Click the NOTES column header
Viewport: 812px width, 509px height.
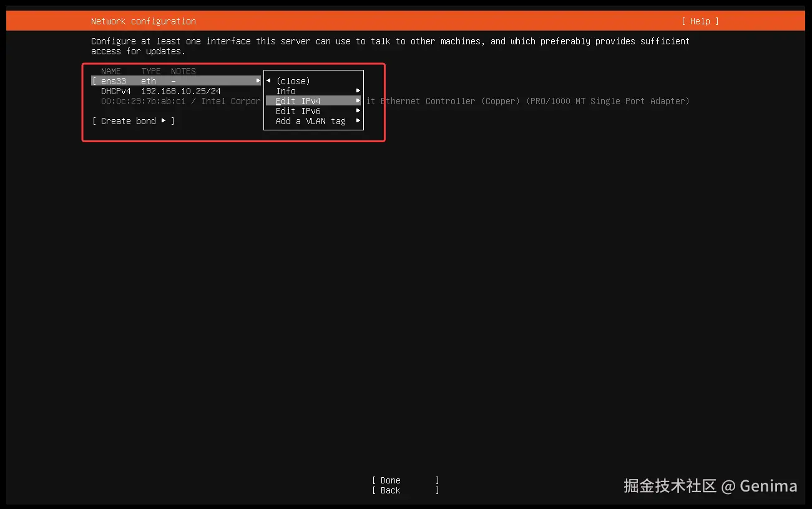coord(183,71)
